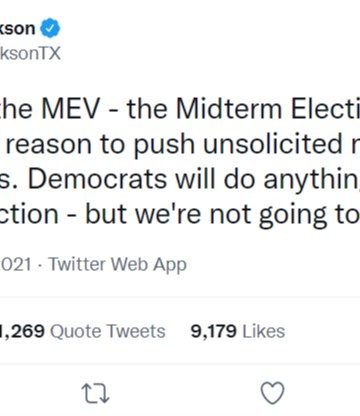Select the 9,179 like count number
Viewport: 360px width, 416px height.
[214, 332]
